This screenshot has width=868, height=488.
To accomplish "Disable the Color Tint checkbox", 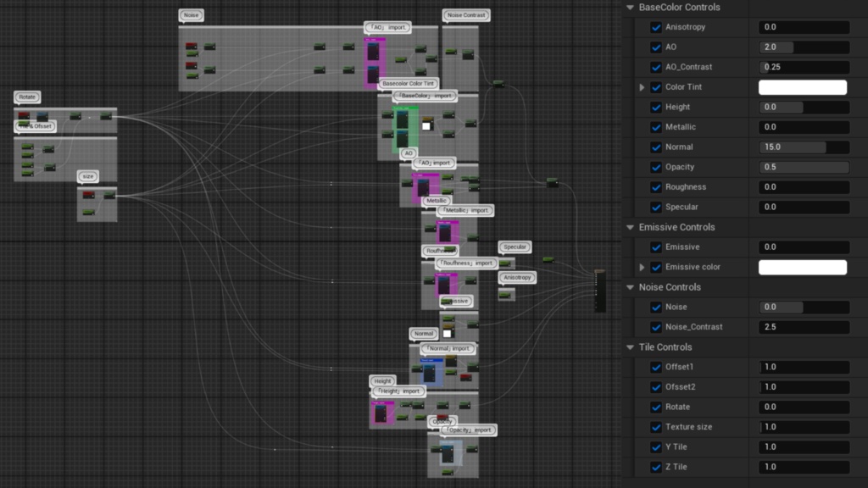I will click(x=656, y=87).
